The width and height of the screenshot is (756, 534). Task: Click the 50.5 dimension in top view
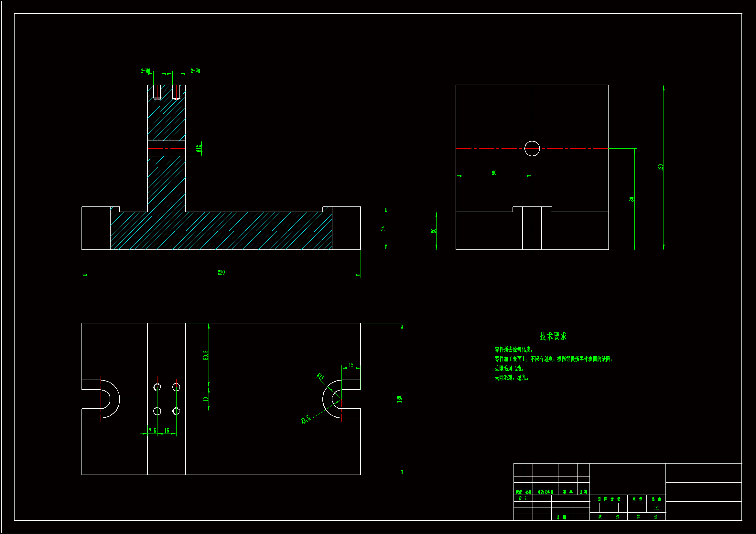coord(206,355)
